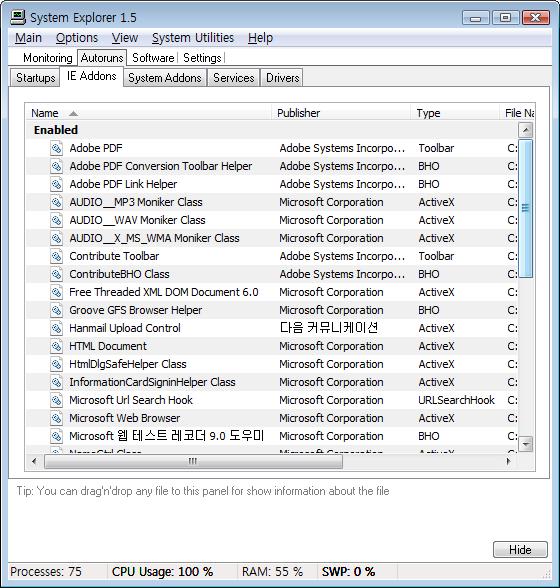This screenshot has width=560, height=588.
Task: Open the Settings tab
Action: pyautogui.click(x=202, y=58)
